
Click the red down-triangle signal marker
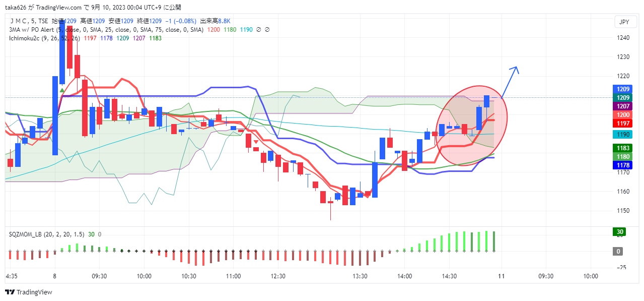click(256, 149)
